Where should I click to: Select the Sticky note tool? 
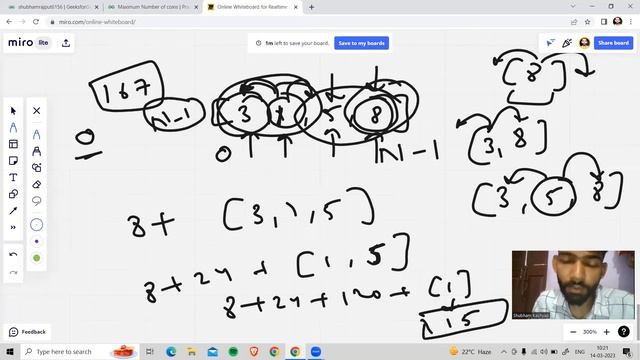click(13, 161)
